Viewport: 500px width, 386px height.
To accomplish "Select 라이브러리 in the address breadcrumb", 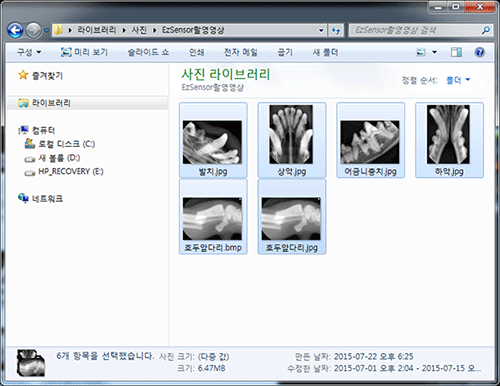I will (x=97, y=30).
